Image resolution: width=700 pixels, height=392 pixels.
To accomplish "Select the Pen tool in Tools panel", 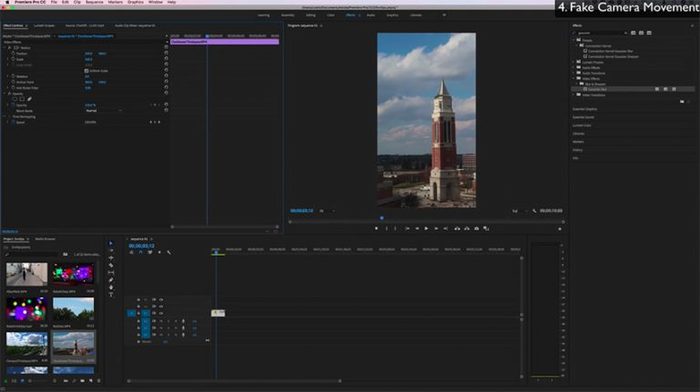I will coord(111,280).
